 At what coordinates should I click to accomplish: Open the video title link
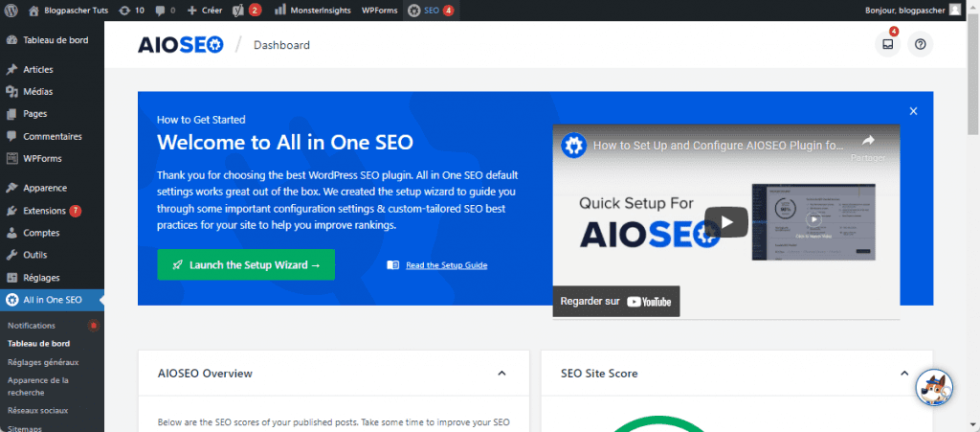(x=718, y=146)
